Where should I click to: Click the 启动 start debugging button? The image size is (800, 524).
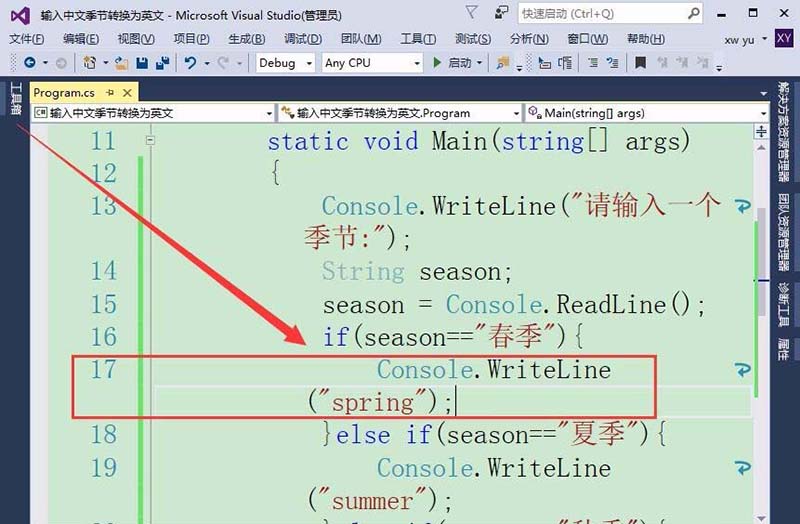[x=453, y=63]
